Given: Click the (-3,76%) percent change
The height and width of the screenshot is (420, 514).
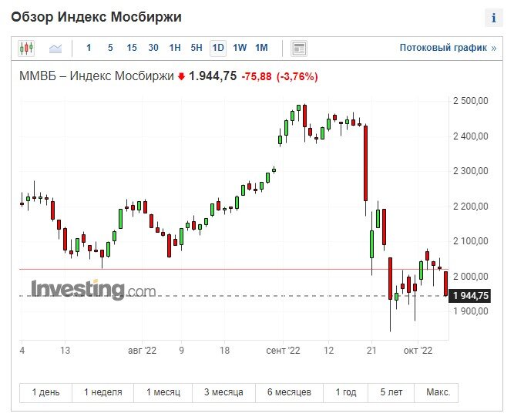Looking at the screenshot, I should pos(297,77).
